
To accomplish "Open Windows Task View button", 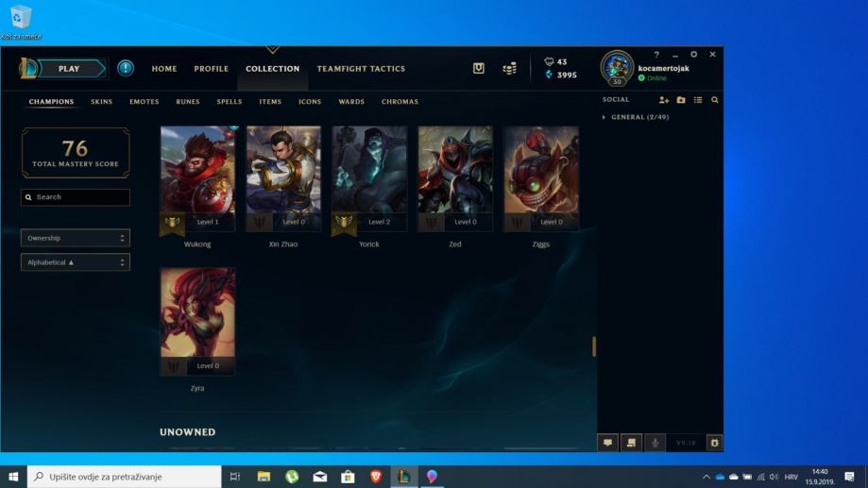I will pyautogui.click(x=235, y=477).
